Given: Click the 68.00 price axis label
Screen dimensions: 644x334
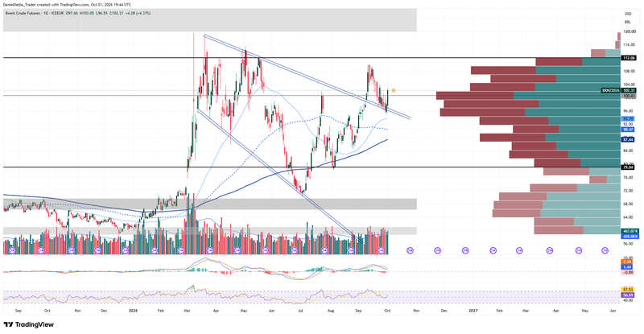Looking at the screenshot, I should coord(629,204).
